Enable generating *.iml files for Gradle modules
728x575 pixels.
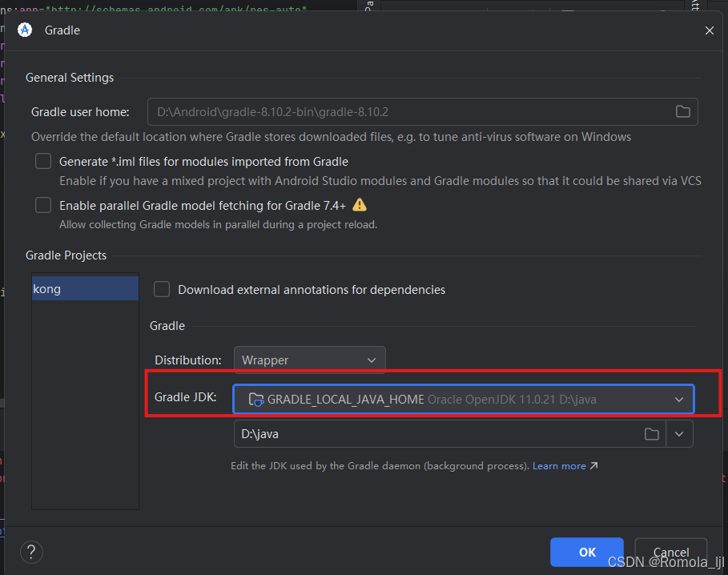click(x=42, y=161)
